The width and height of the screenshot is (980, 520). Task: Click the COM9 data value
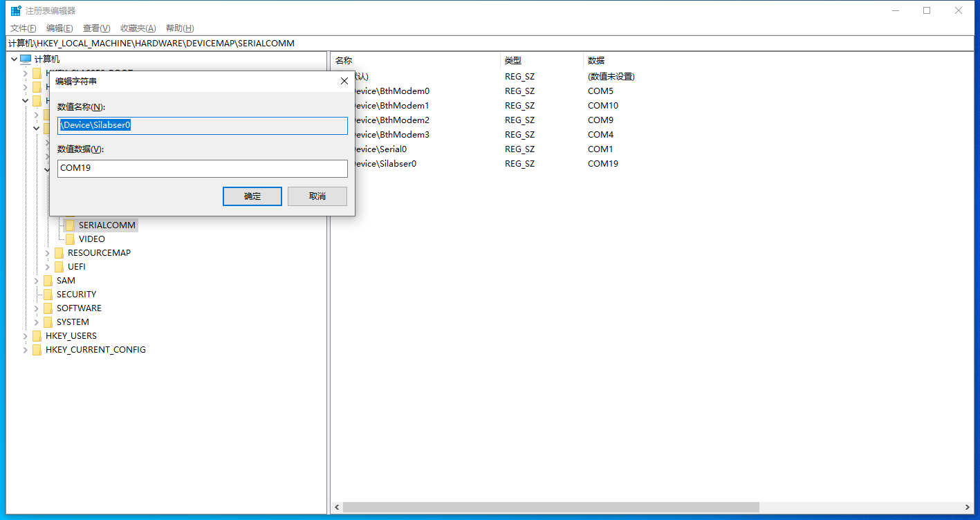[600, 120]
